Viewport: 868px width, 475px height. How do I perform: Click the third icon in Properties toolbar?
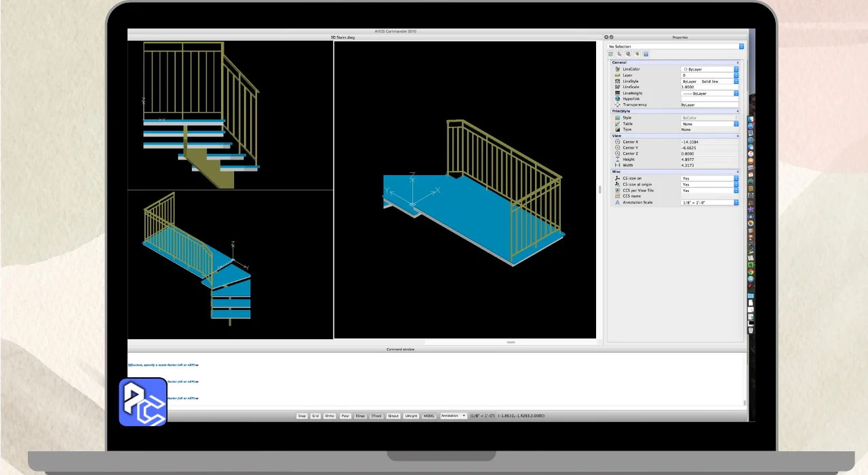click(x=629, y=54)
